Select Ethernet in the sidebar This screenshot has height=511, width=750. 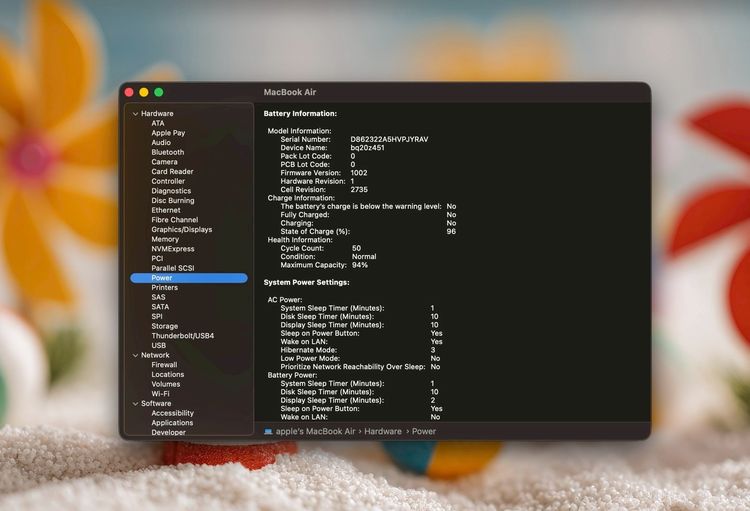[165, 210]
